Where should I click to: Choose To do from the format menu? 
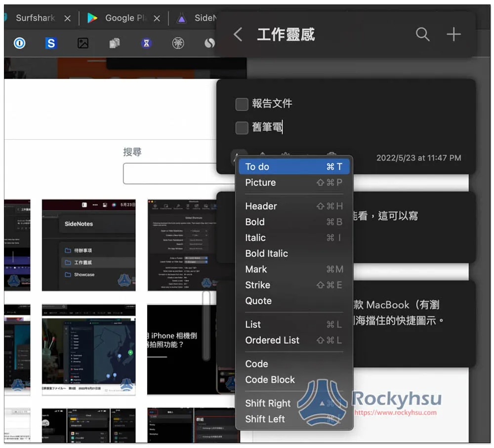point(293,167)
